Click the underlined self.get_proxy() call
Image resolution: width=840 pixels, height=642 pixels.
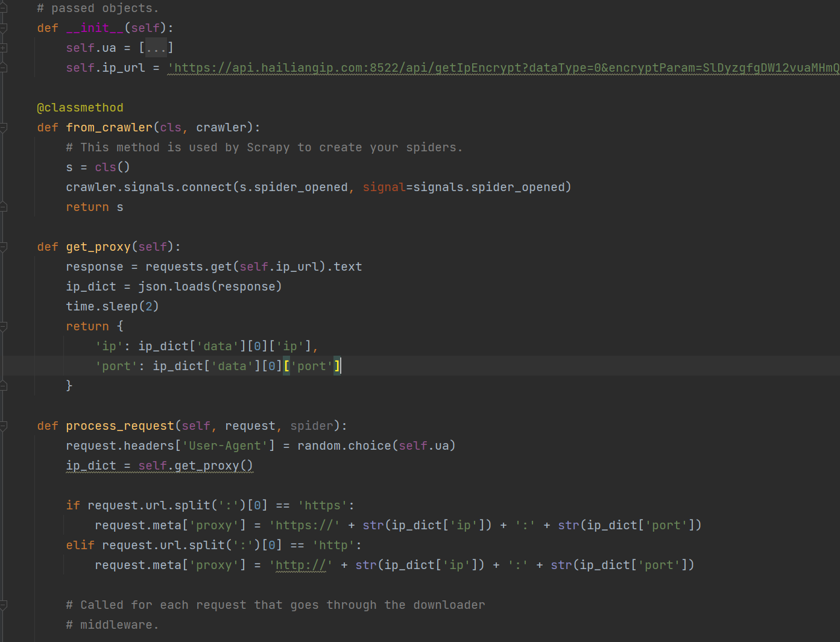point(196,465)
